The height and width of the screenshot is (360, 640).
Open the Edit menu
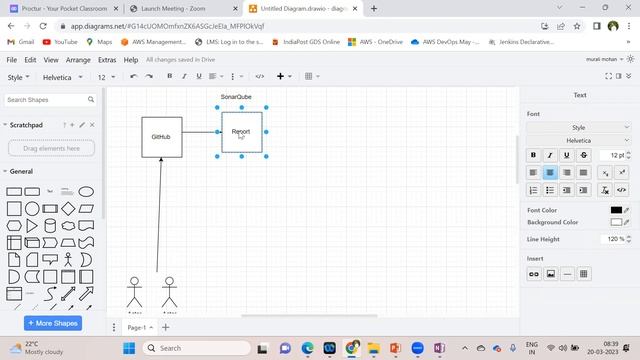point(30,60)
